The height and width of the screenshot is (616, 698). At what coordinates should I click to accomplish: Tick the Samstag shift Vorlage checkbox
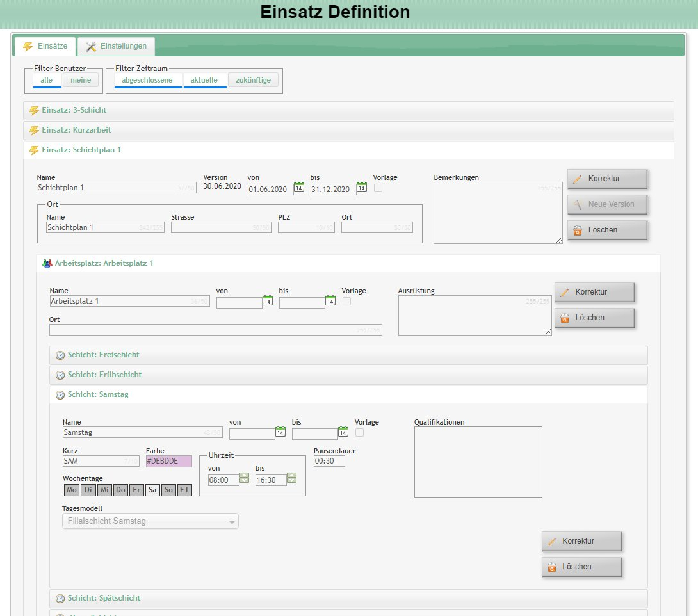360,433
